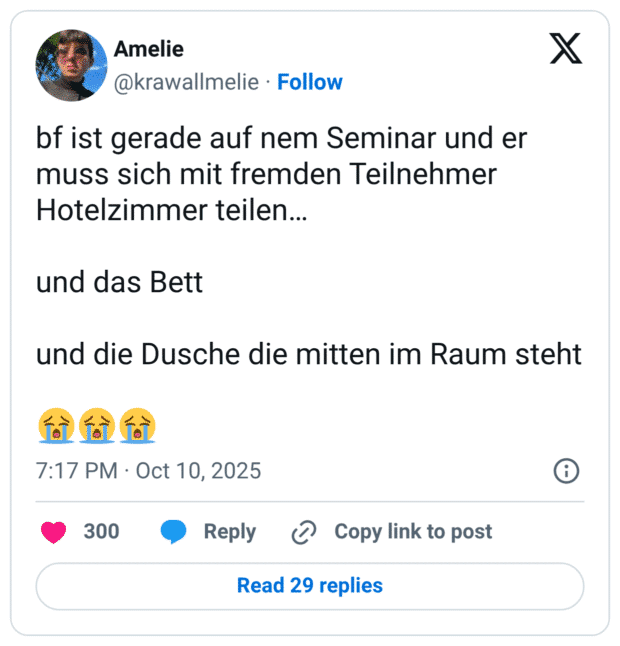Click the chain link icon
Viewport: 620px width, 646px height.
click(x=303, y=533)
